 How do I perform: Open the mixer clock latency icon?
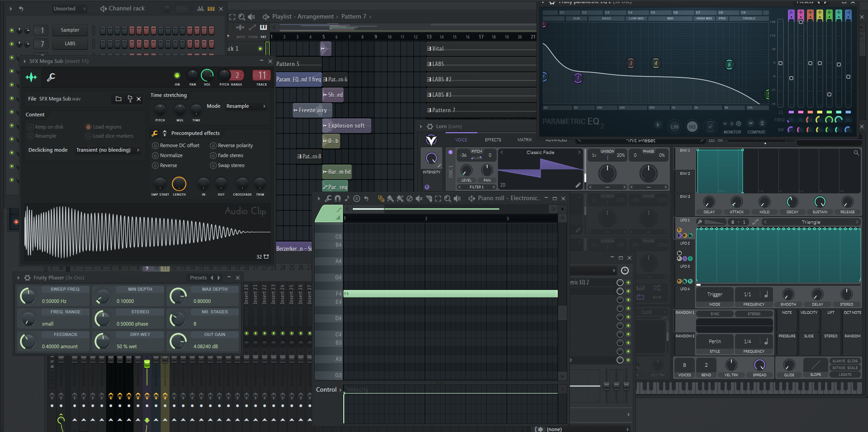click(x=625, y=270)
